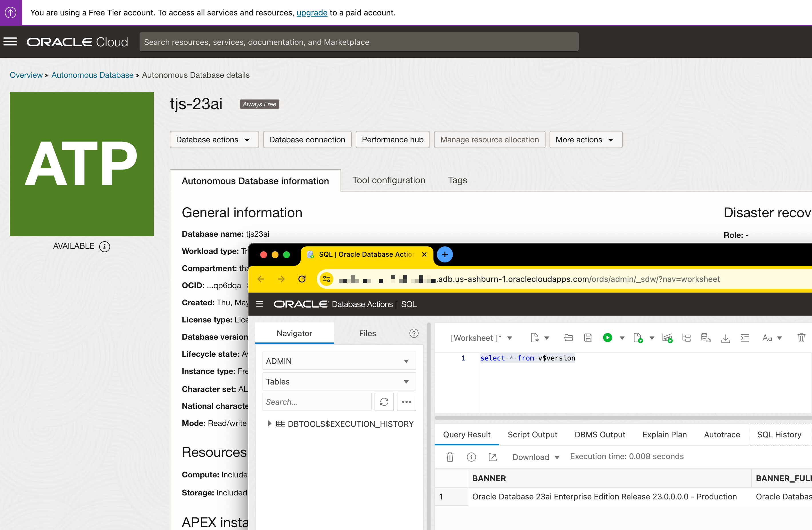Switch to the Tags tab

[457, 180]
